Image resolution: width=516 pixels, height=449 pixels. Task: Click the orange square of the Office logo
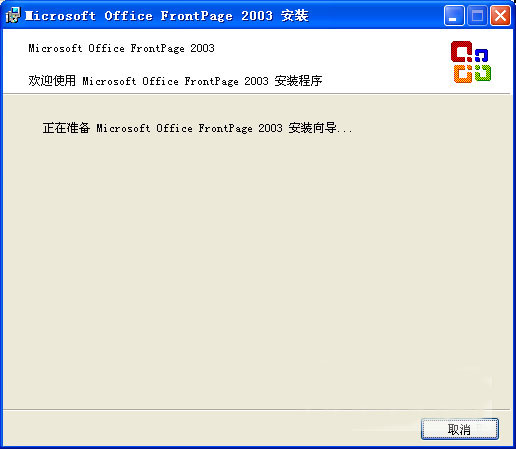pos(463,74)
